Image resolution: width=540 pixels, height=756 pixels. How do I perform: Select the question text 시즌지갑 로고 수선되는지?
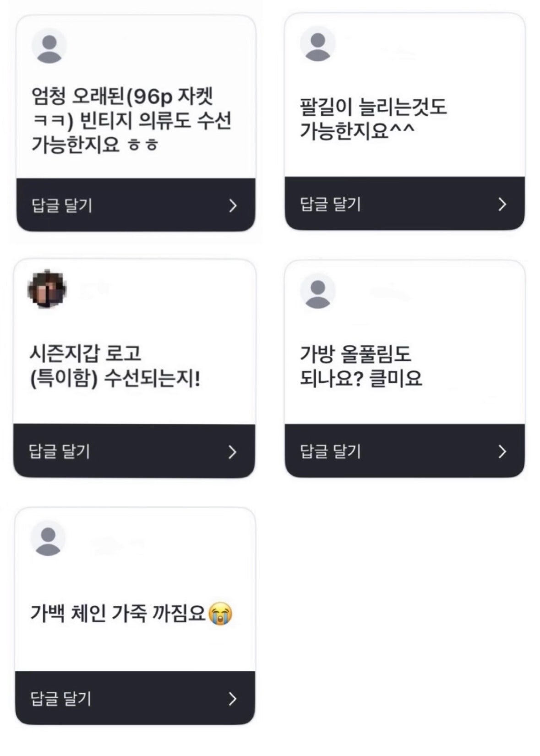[115, 366]
